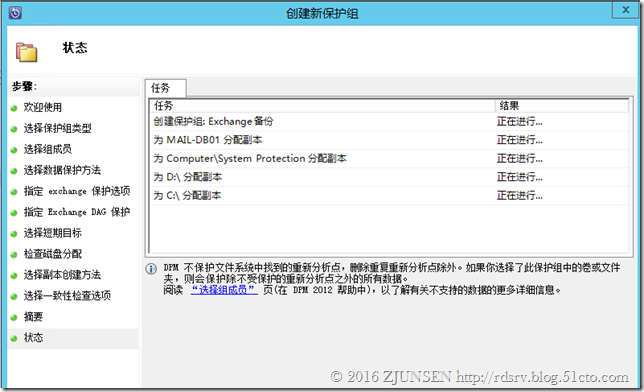Close the 创建新保护组 dialog
The image size is (644, 392).
626,10
